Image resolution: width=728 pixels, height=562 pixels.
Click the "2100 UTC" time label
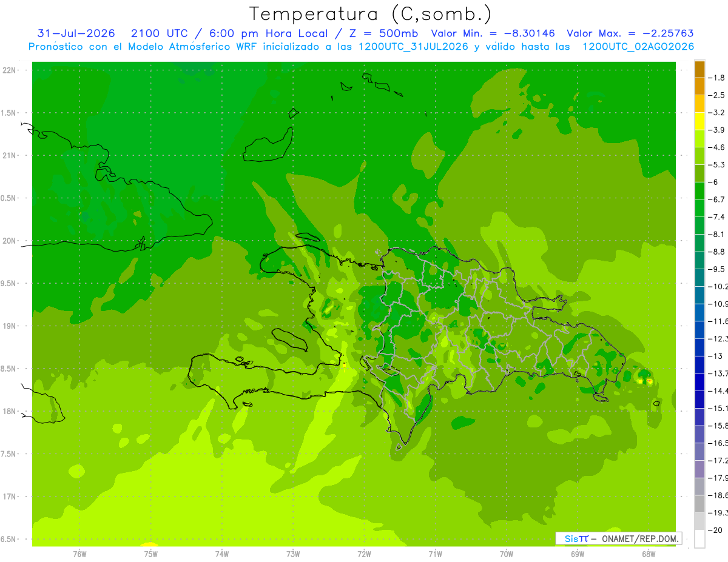pyautogui.click(x=160, y=33)
